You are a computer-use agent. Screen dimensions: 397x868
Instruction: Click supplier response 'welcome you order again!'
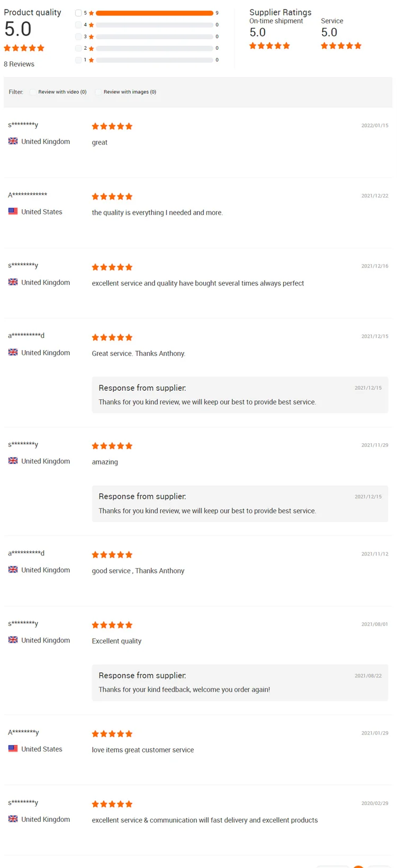coord(184,690)
